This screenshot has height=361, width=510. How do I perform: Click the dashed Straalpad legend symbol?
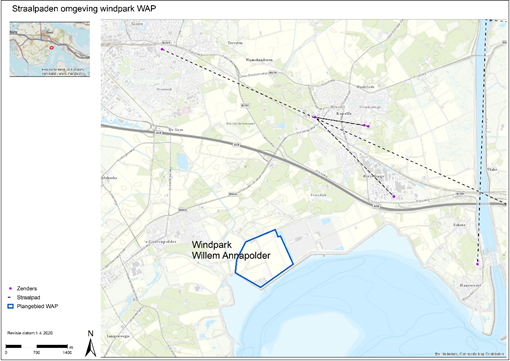pyautogui.click(x=10, y=297)
